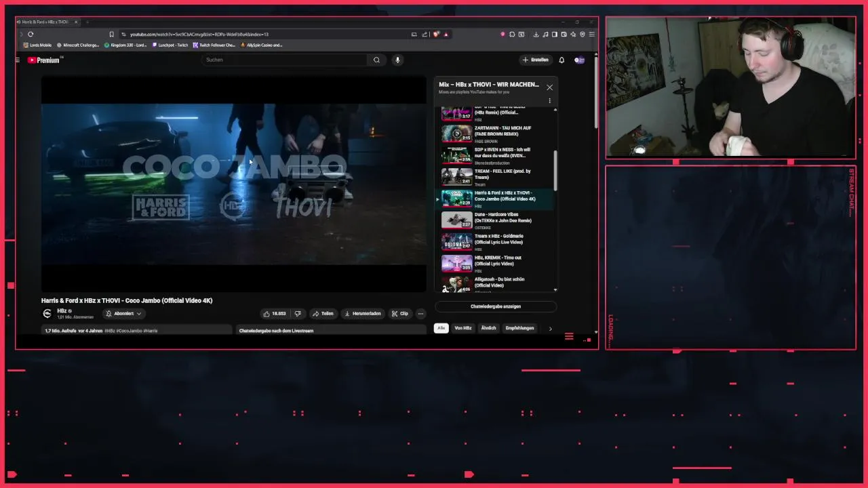The height and width of the screenshot is (488, 868).
Task: Like the video with thumbs-up (18.853)
Action: [x=275, y=314]
